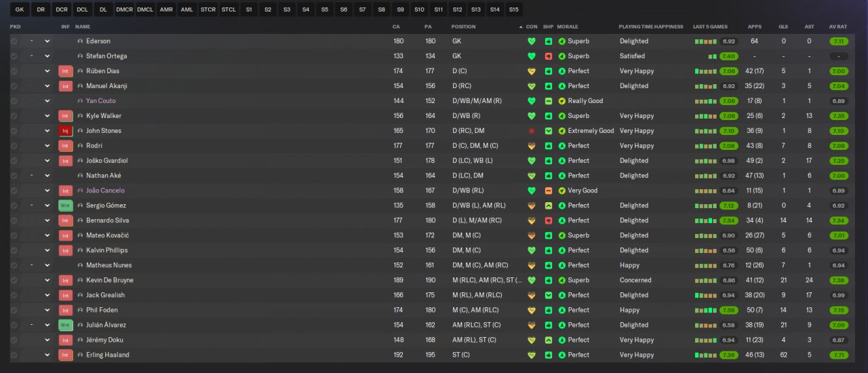
Task: Toggle the picked checkmark for Kalvin Phillips
Action: coord(14,250)
